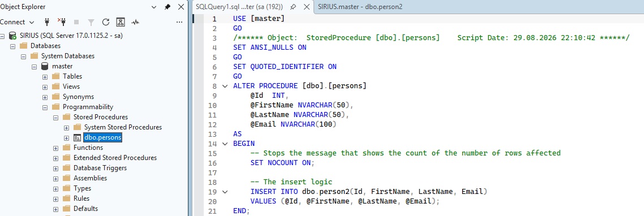This screenshot has width=644, height=216.
Task: Select the Types tree label
Action: point(82,188)
